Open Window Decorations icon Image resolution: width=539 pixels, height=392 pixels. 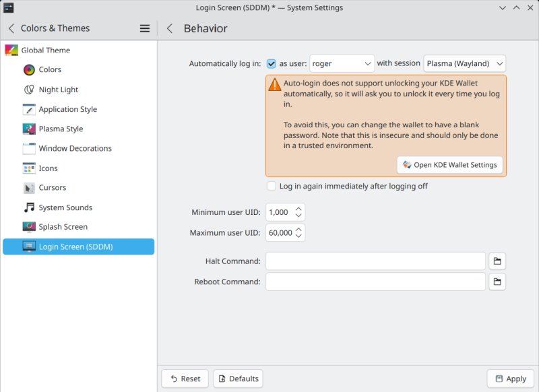(x=29, y=148)
